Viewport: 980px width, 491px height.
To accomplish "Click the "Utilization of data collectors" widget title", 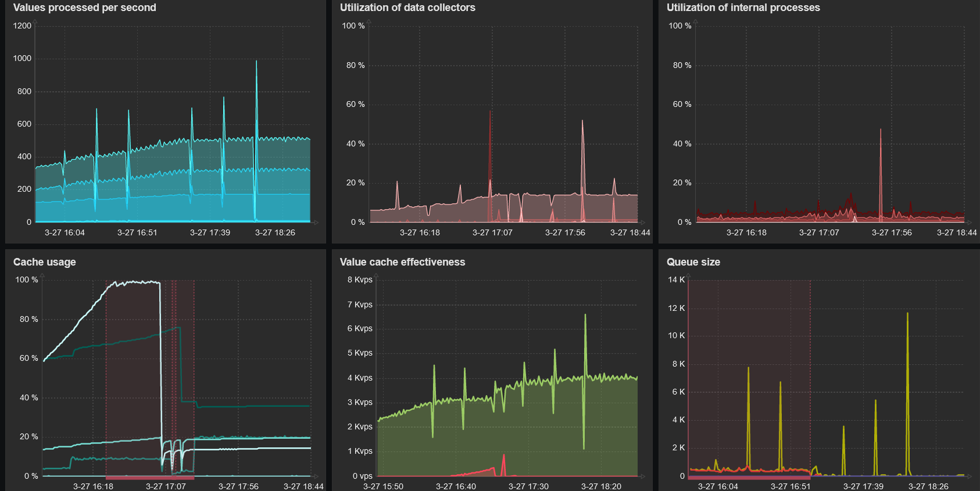I will (407, 8).
